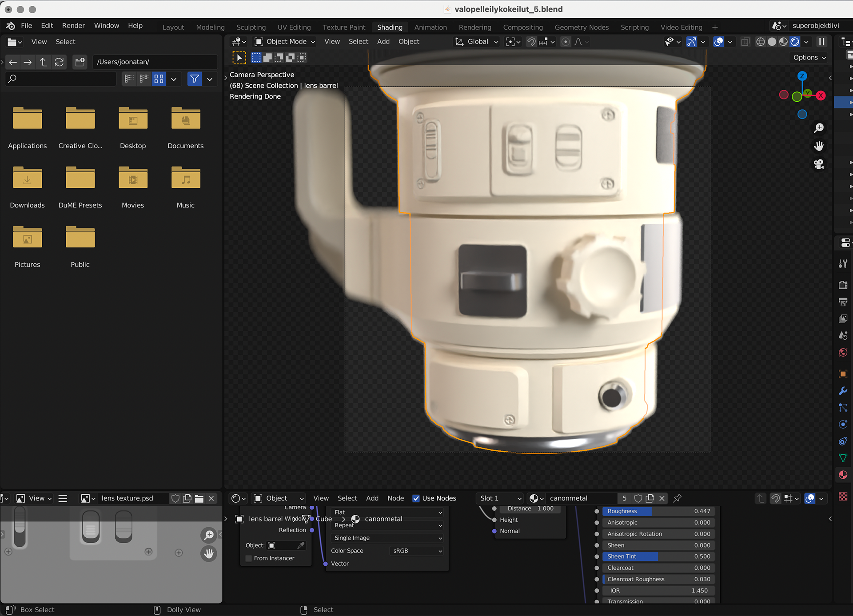This screenshot has height=616, width=853.
Task: Click zoom icon in the image editor
Action: 209,535
